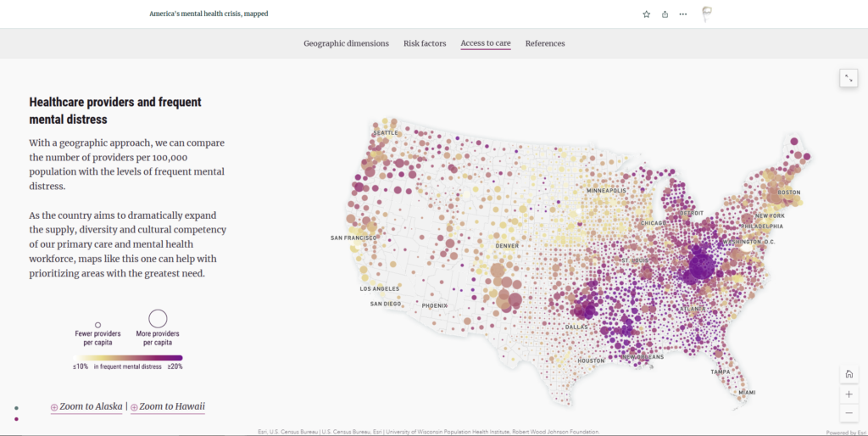Click the Zoom to Hawaii link
The image size is (868, 436).
(x=168, y=407)
